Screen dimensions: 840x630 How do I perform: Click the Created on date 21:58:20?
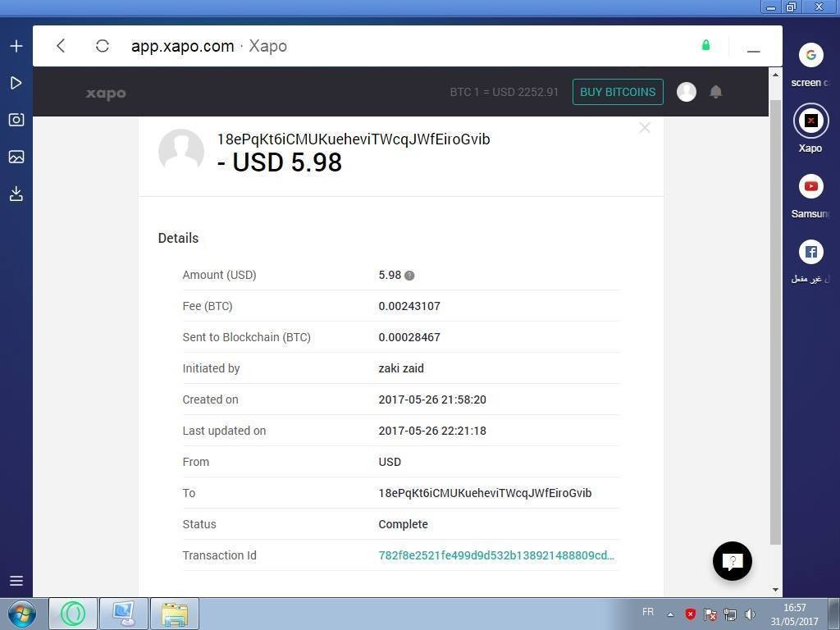[432, 399]
